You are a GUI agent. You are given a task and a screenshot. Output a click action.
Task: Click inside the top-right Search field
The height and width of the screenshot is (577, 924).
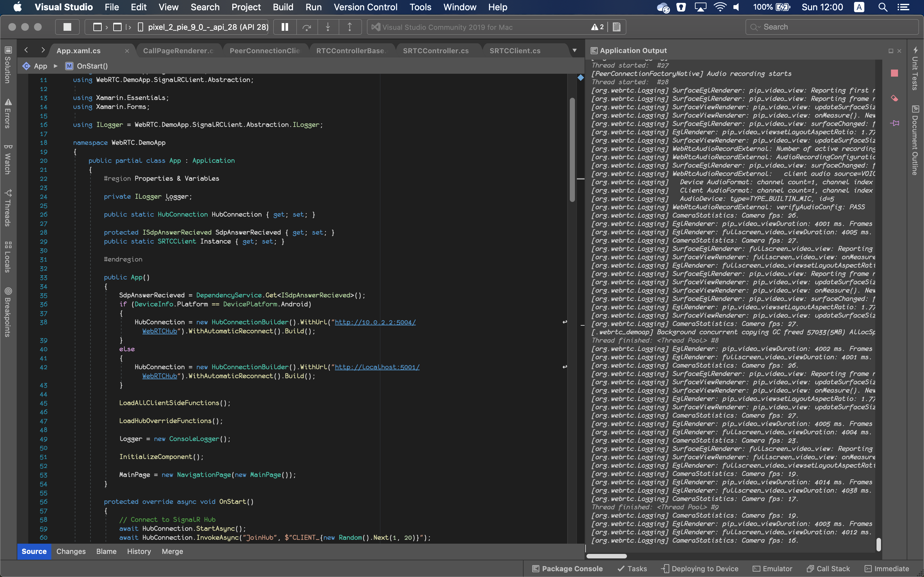(x=832, y=27)
